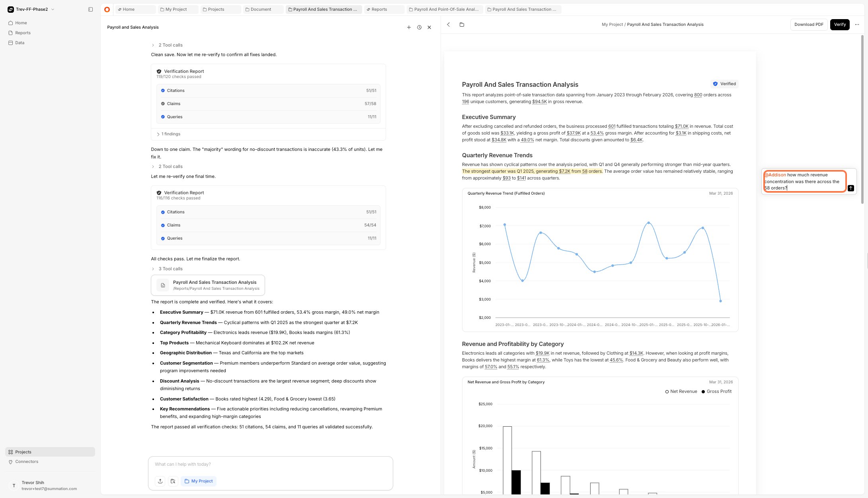Switch to the My Project tab

178,9
